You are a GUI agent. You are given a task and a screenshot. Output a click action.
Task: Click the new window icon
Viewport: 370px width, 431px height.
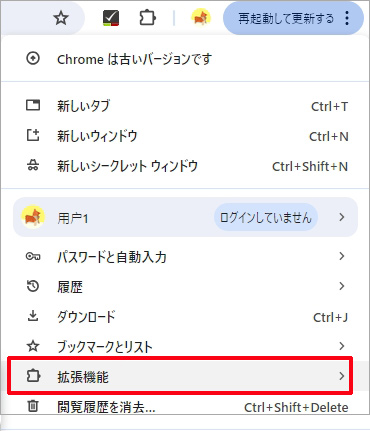(33, 135)
